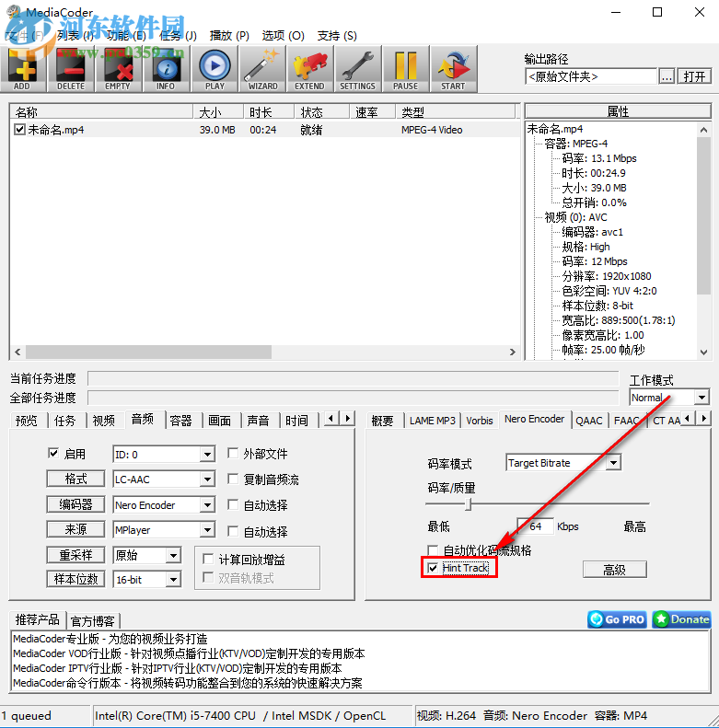This screenshot has height=728, width=719.
Task: Open the 工作模式 Normal dropdown
Action: coord(702,398)
